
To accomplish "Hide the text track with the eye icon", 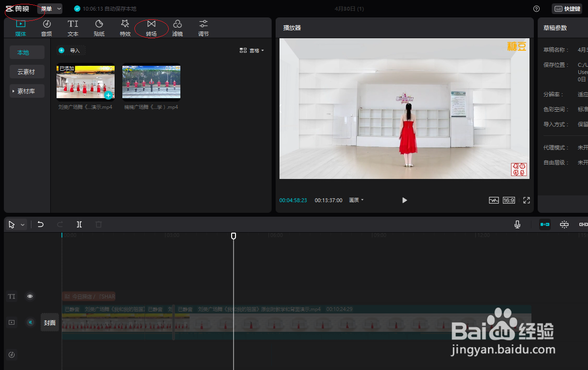I will pyautogui.click(x=30, y=296).
